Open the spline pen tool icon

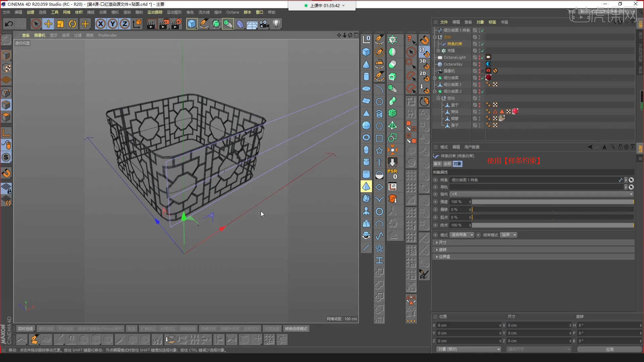(x=204, y=24)
